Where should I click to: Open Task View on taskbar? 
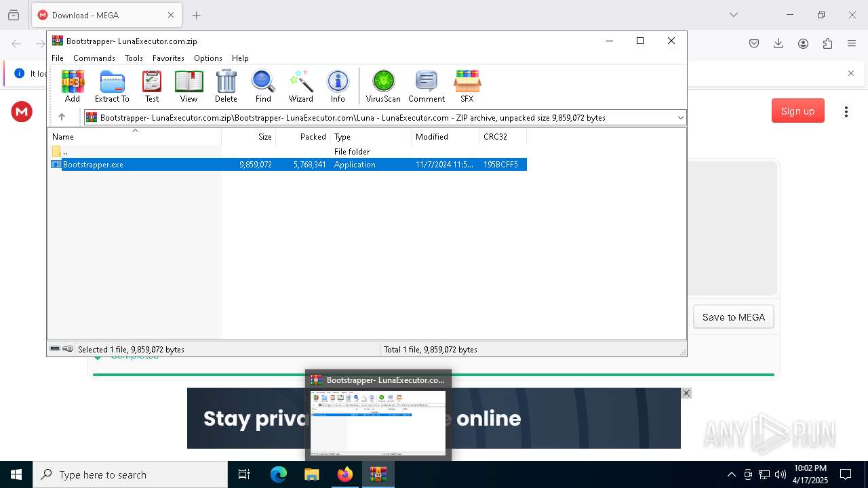(244, 474)
